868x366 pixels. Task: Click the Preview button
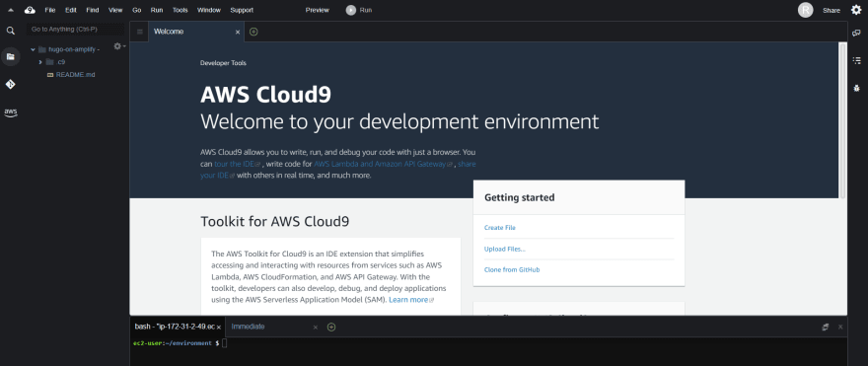(318, 10)
